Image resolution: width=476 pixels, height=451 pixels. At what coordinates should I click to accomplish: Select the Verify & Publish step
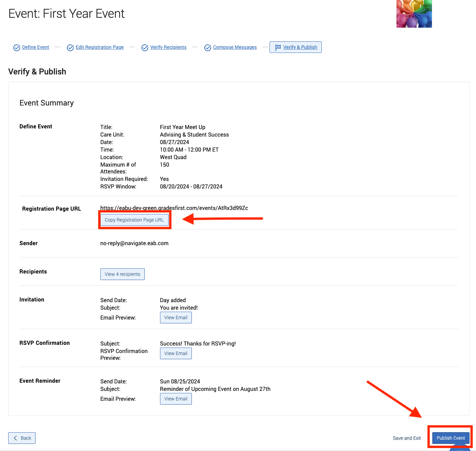click(295, 47)
